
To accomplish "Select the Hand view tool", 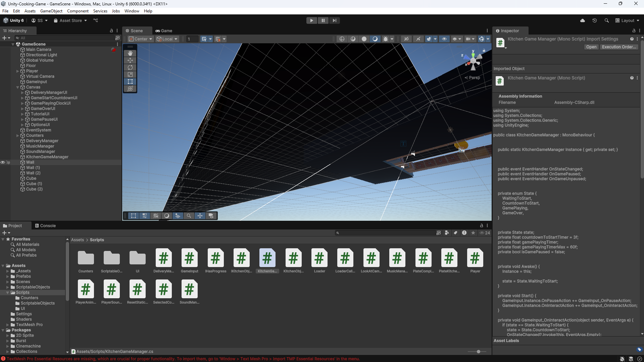I will [x=130, y=53].
